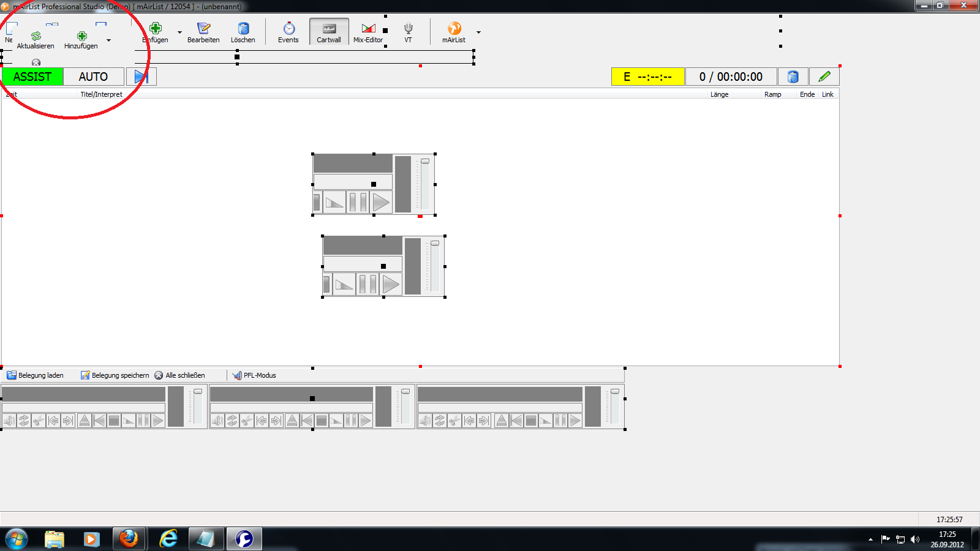Image resolution: width=980 pixels, height=551 pixels.
Task: Click the skip-to-start button in right cart player
Action: (516, 421)
